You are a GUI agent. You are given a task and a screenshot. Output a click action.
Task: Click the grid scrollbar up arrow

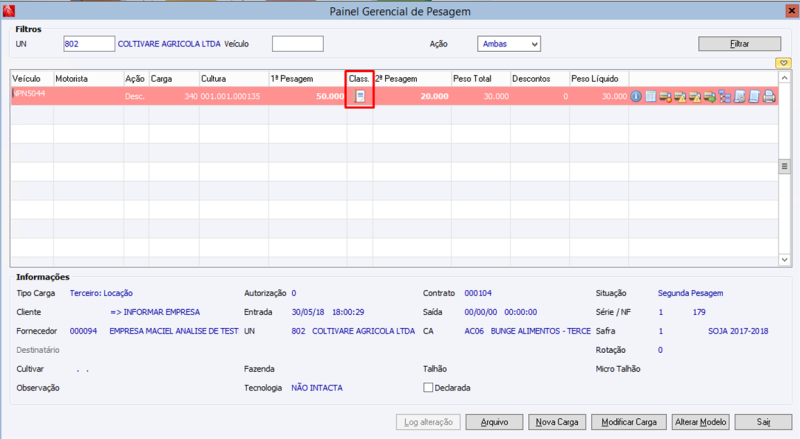click(x=784, y=78)
